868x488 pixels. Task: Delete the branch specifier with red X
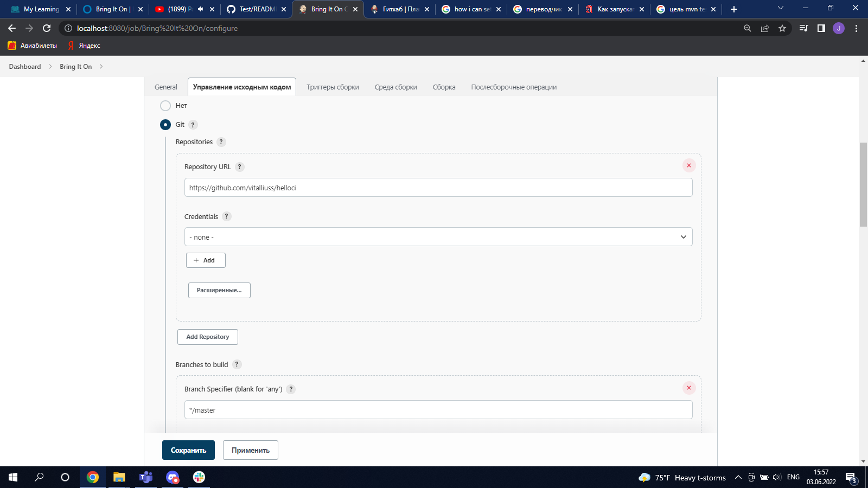(689, 388)
